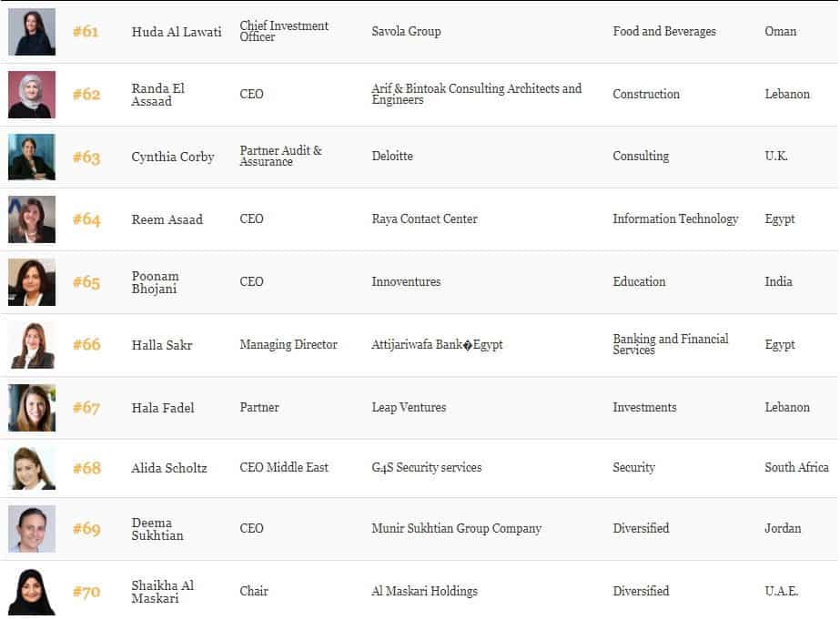Viewport: 840px width, 620px height.
Task: Select the Information Technology sector text
Action: [x=675, y=219]
